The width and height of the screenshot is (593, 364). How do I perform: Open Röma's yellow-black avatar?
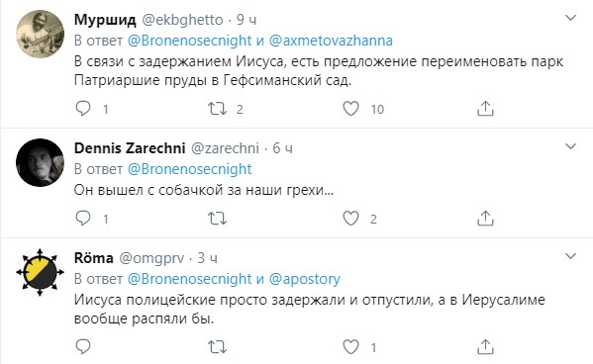pyautogui.click(x=40, y=272)
